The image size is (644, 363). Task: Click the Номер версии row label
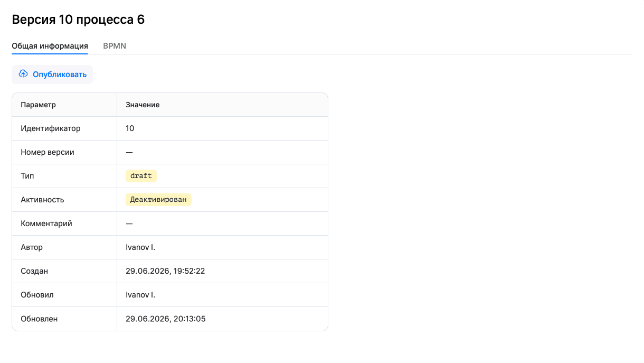click(48, 152)
